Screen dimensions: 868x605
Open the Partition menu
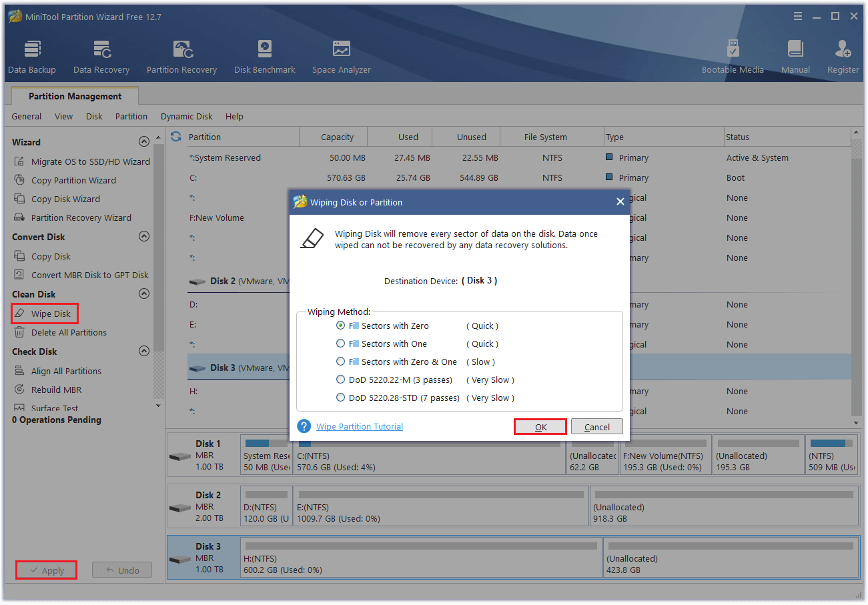(131, 116)
